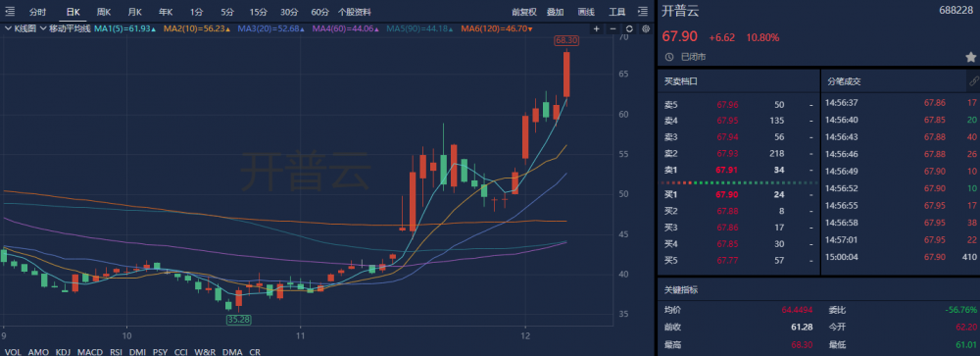Select the MACD indicator tab
The image size is (980, 356).
(90, 352)
